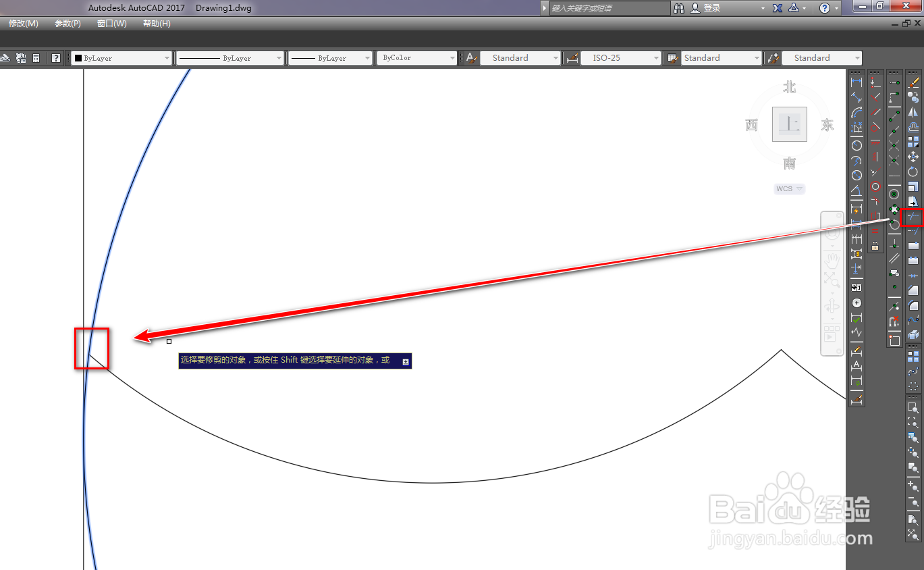Image resolution: width=924 pixels, height=570 pixels.
Task: Click the 东 compass direction on ViewCube
Action: tap(827, 125)
